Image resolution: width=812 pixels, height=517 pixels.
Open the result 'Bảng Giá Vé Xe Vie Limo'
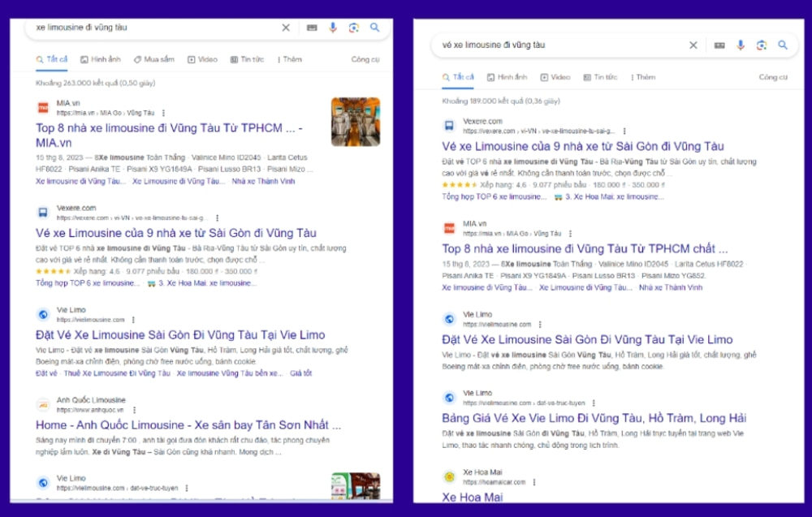[x=594, y=418]
